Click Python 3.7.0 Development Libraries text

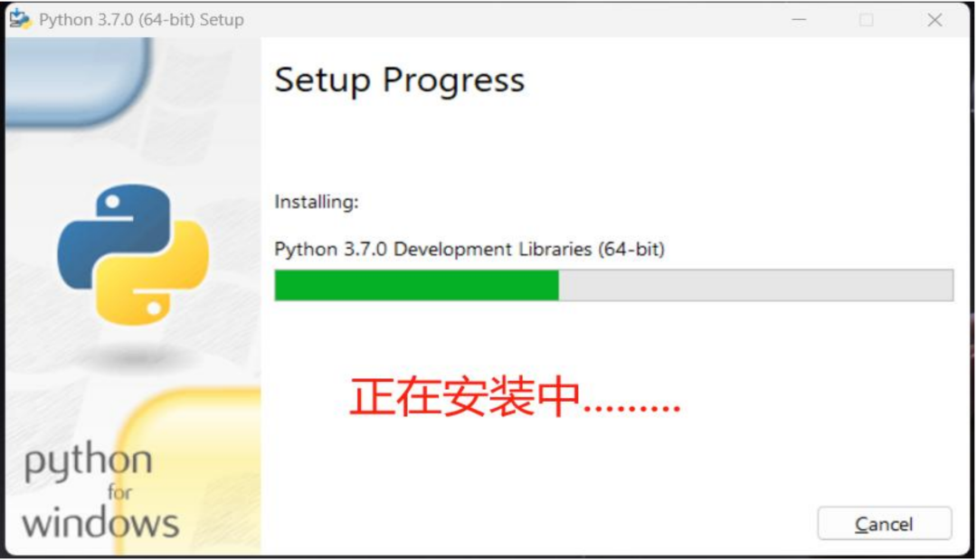pos(470,249)
